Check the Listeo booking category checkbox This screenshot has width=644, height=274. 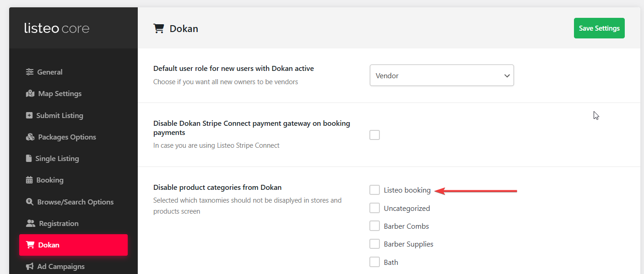point(375,190)
